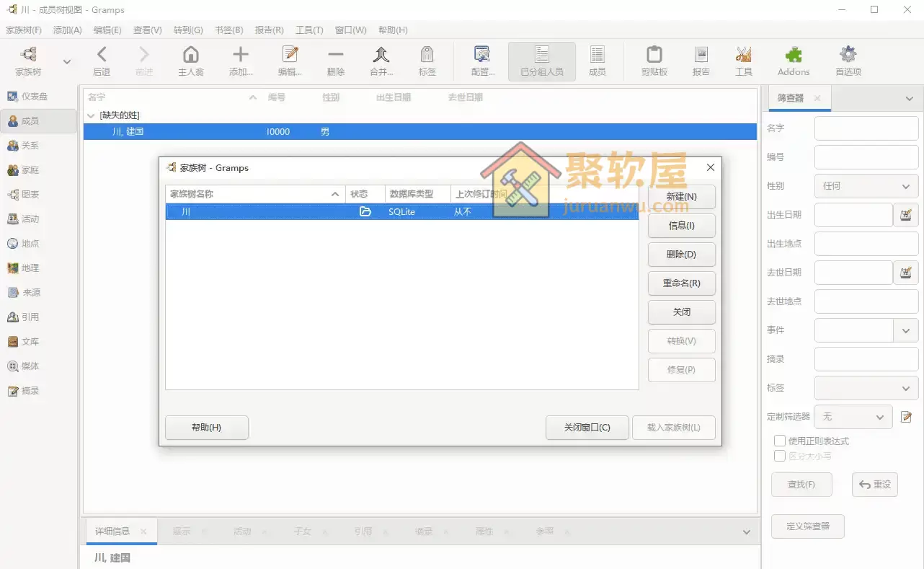Enable the 区分大小写 checkbox
Image resolution: width=924 pixels, height=569 pixels.
click(780, 455)
